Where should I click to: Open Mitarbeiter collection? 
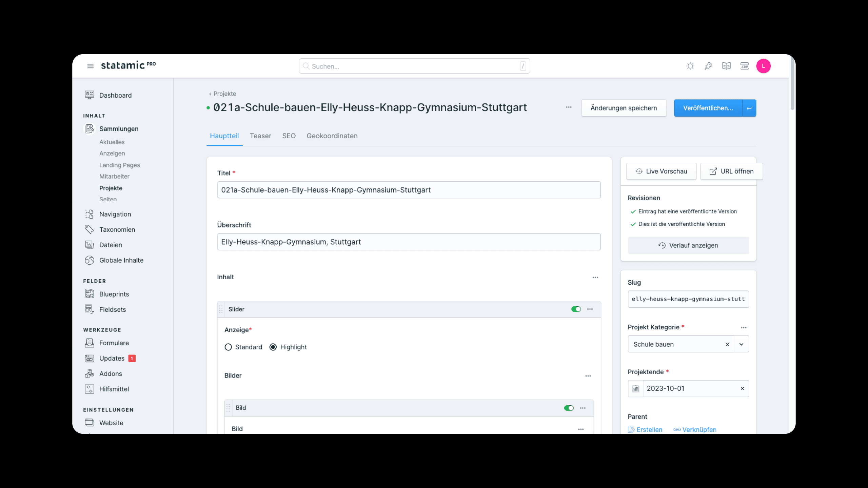click(x=114, y=176)
